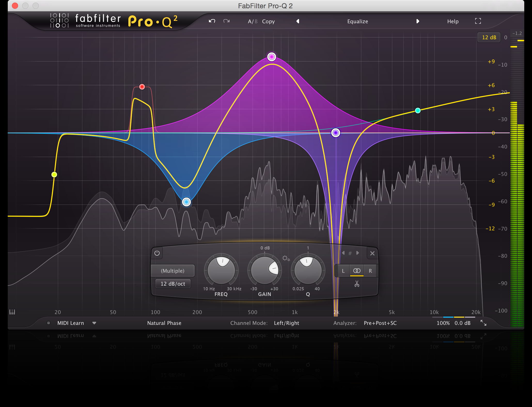Screen dimensions: 532x407
Task: Select the purple notch band node
Action: tap(335, 133)
